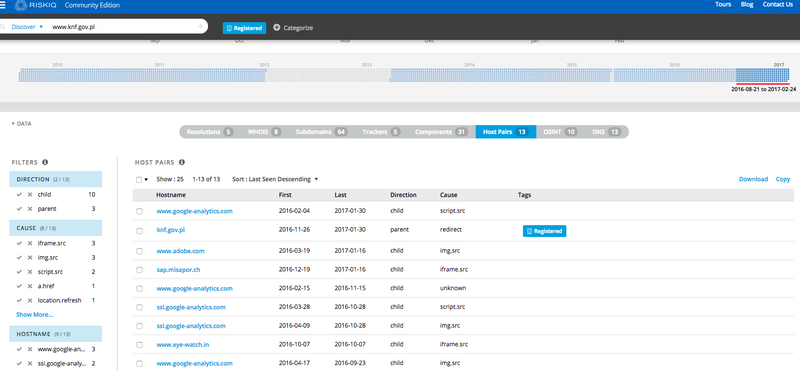800x370 pixels.
Task: Expand Show More cause filters
Action: 34,315
